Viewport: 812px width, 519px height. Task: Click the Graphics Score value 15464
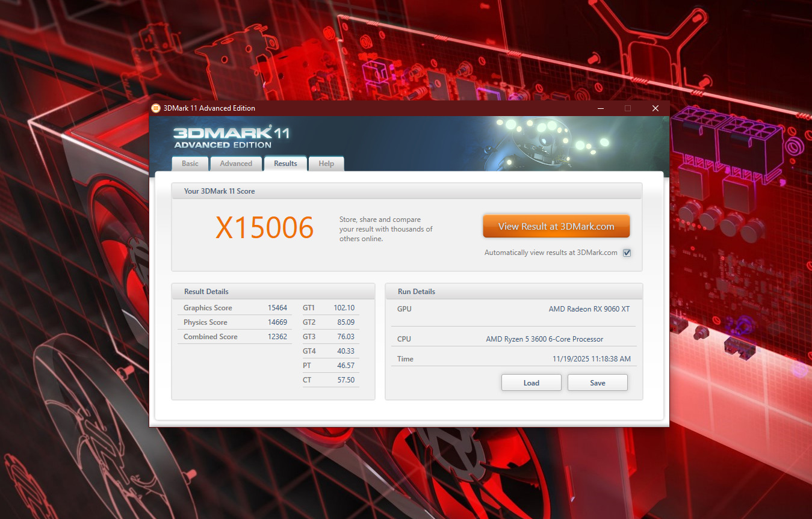[x=277, y=308]
